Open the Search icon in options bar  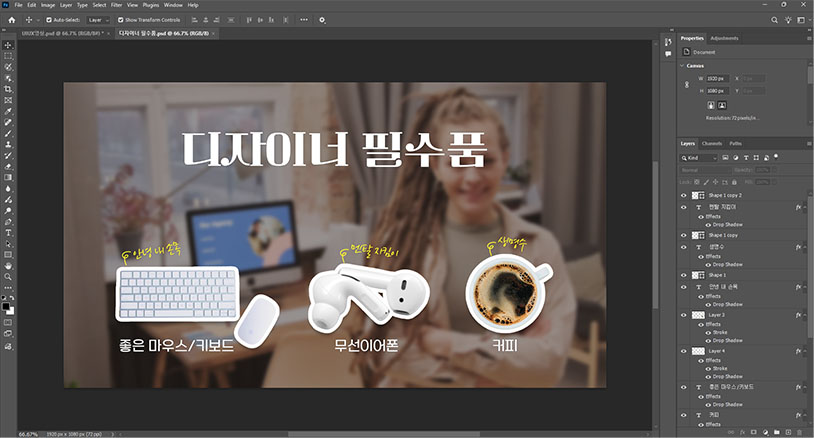[774, 20]
